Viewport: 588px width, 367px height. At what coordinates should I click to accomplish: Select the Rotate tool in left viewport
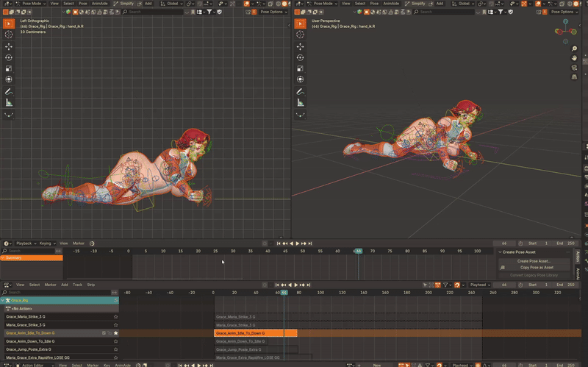[9, 57]
